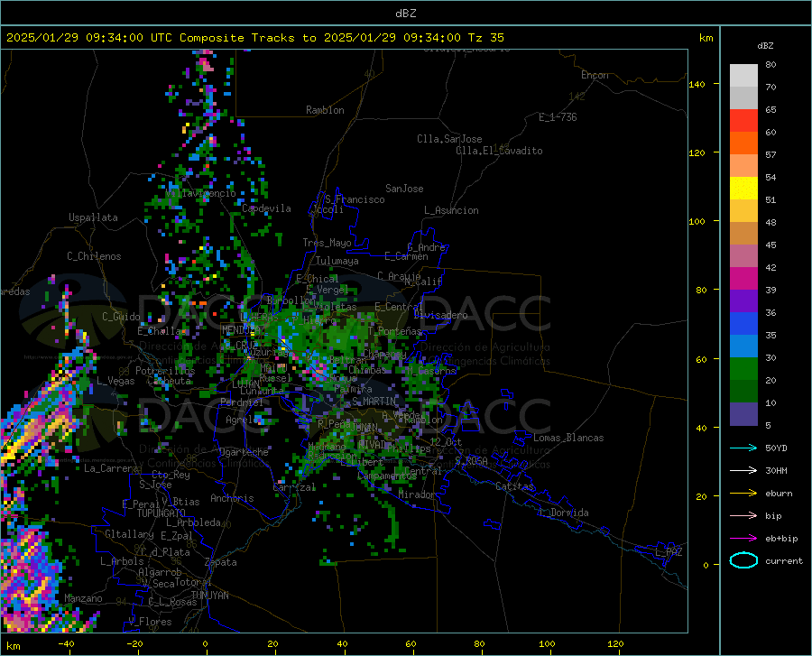Click the 'TUPUNGATO' place label
Screen dimensions: 812x656
pyautogui.click(x=161, y=513)
